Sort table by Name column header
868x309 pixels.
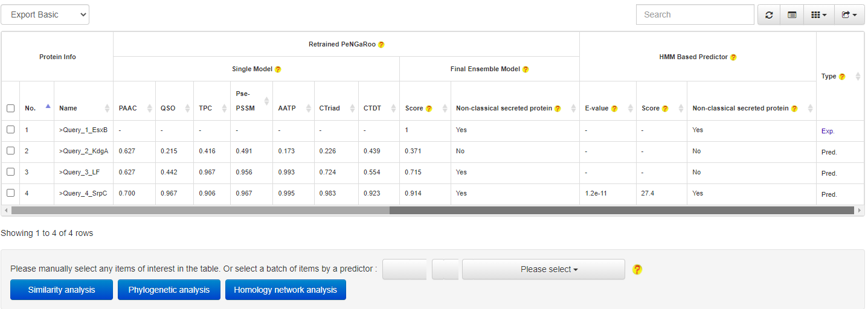click(x=68, y=109)
